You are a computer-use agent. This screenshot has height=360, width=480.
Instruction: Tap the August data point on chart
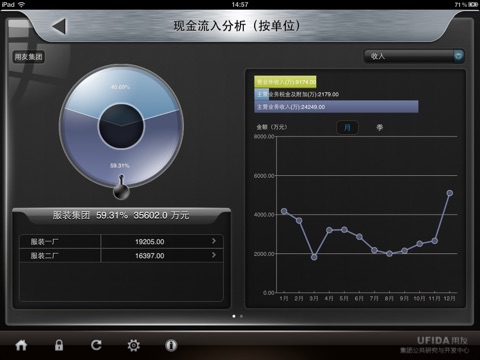coord(389,254)
